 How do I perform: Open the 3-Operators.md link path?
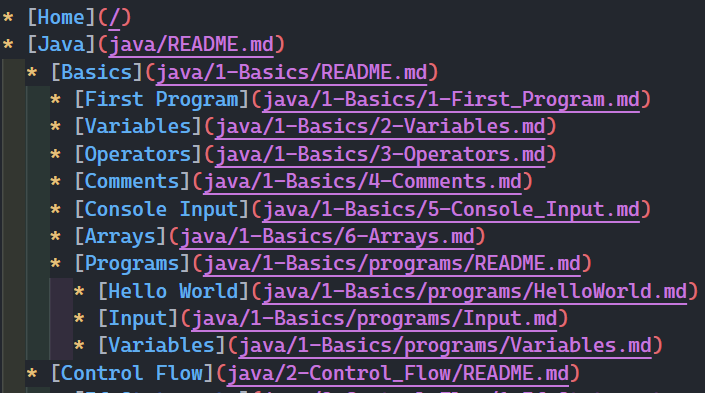pyautogui.click(x=380, y=155)
